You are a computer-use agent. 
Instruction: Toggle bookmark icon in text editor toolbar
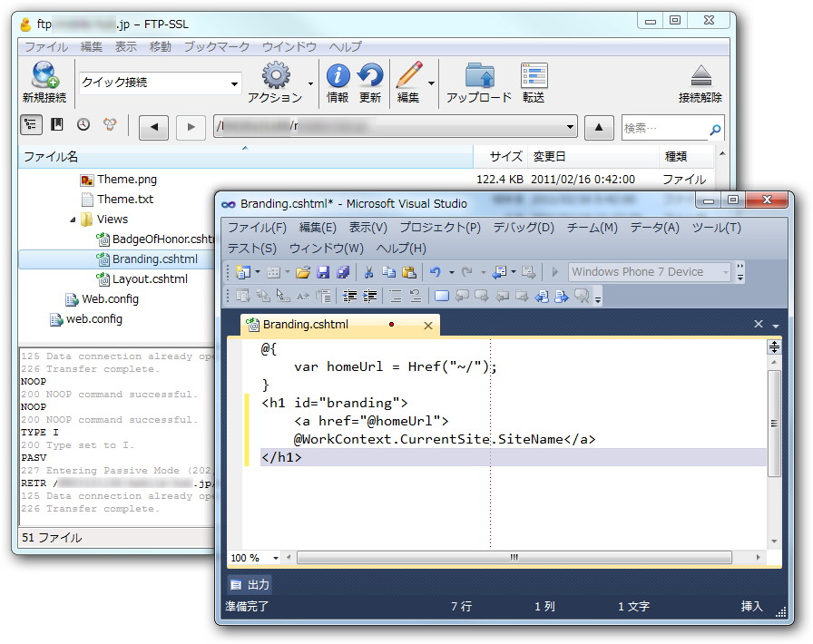click(442, 296)
